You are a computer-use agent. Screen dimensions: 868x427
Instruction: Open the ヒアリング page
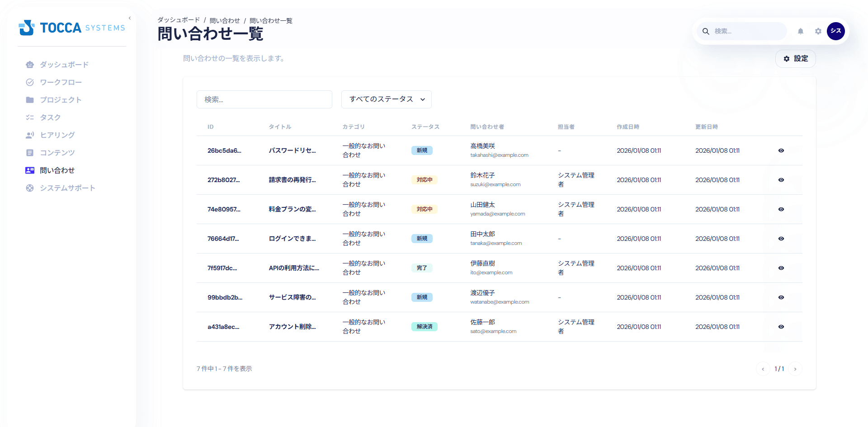tap(57, 135)
